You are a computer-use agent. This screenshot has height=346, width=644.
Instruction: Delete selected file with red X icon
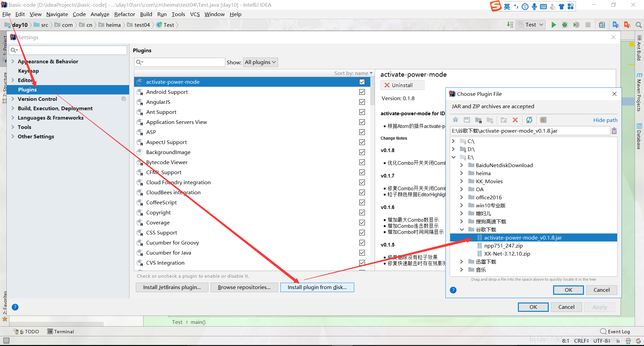pos(516,120)
